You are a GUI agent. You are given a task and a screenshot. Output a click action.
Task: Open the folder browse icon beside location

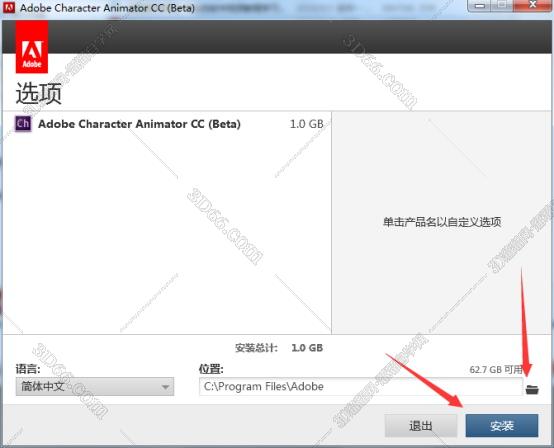(532, 390)
